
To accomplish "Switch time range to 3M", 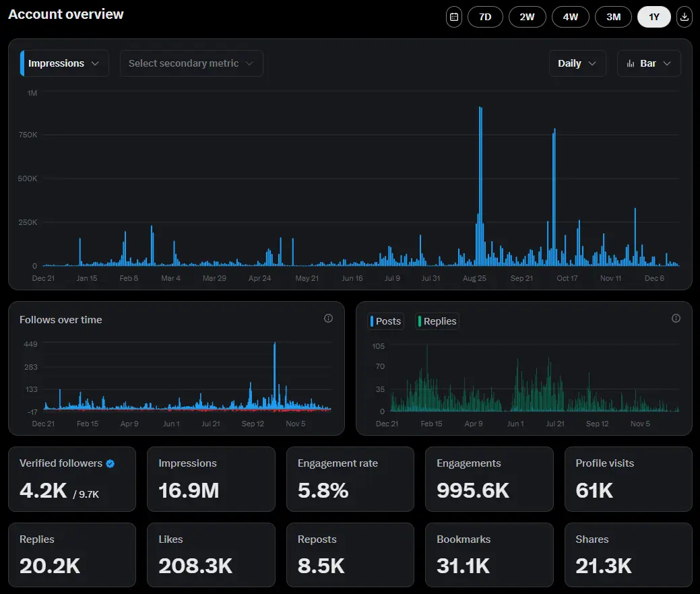I will coord(613,17).
